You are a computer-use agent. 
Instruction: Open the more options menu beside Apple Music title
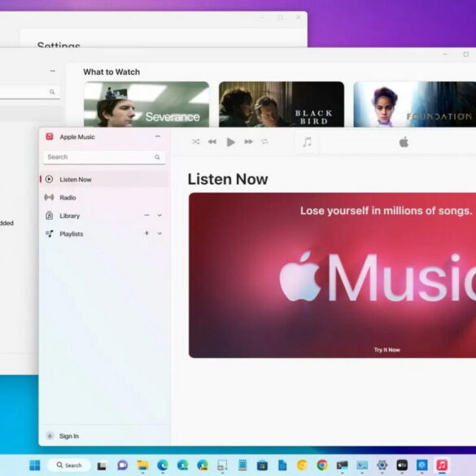pos(158,137)
